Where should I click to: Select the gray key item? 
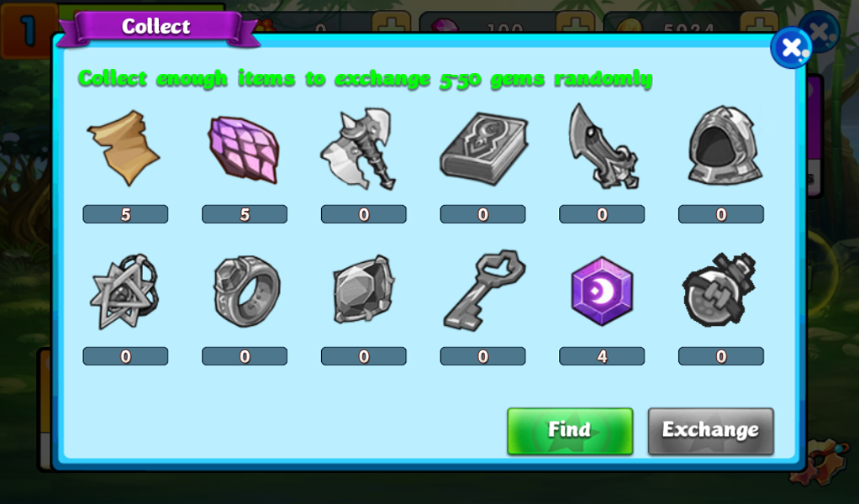point(484,290)
